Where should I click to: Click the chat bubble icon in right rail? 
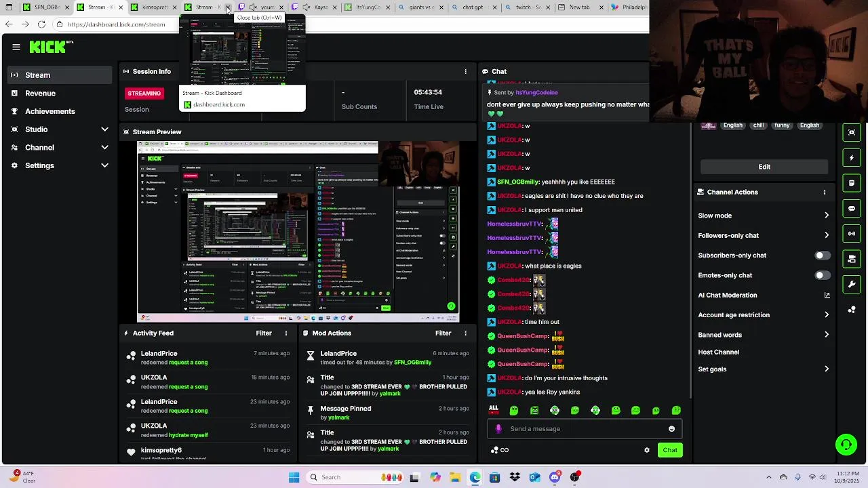(852, 209)
